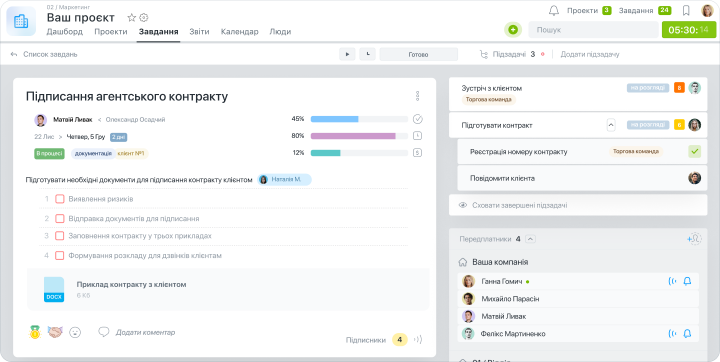Collapse subtasks of Підготувати контракт

611,125
